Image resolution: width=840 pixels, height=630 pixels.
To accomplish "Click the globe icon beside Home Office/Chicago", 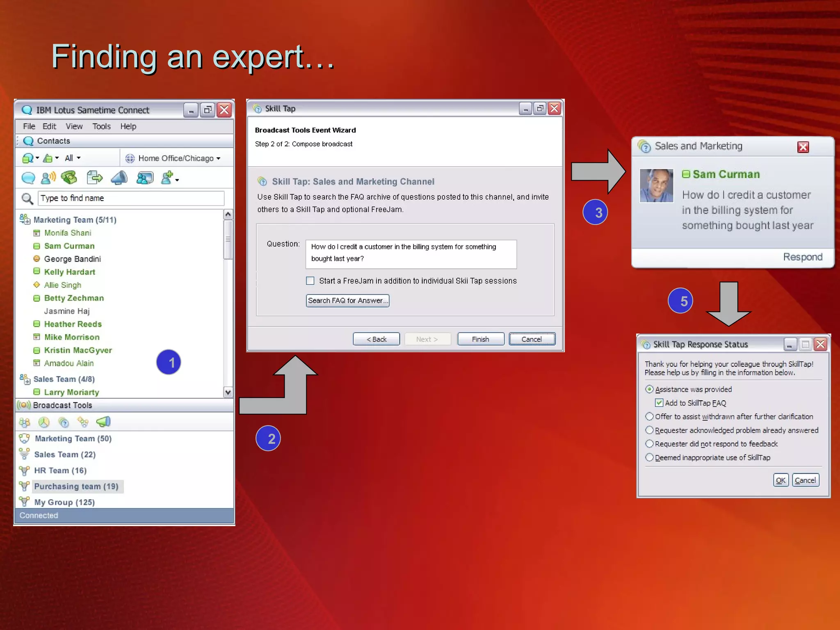I will pyautogui.click(x=130, y=158).
